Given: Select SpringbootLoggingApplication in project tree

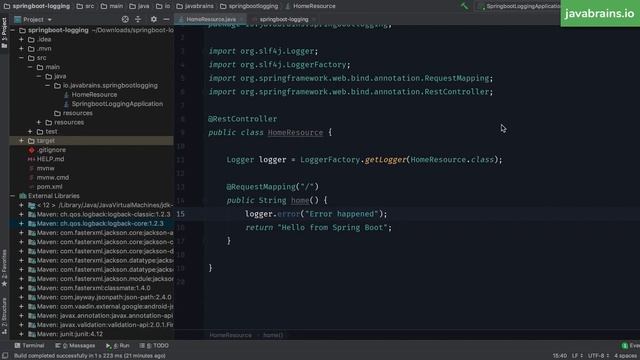Looking at the screenshot, I should click(117, 104).
